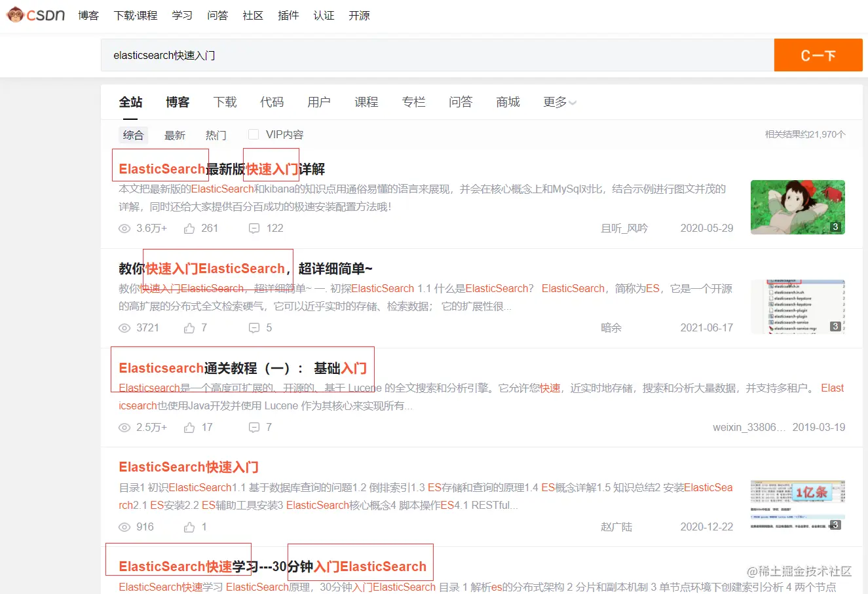Screen dimensions: 868x594
Task: Click the summary starting 本文把最新版的ElasticSearch
Action: pos(423,198)
